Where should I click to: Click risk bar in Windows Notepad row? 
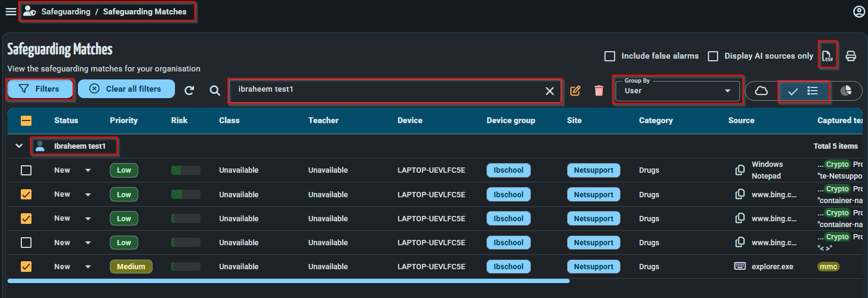186,170
